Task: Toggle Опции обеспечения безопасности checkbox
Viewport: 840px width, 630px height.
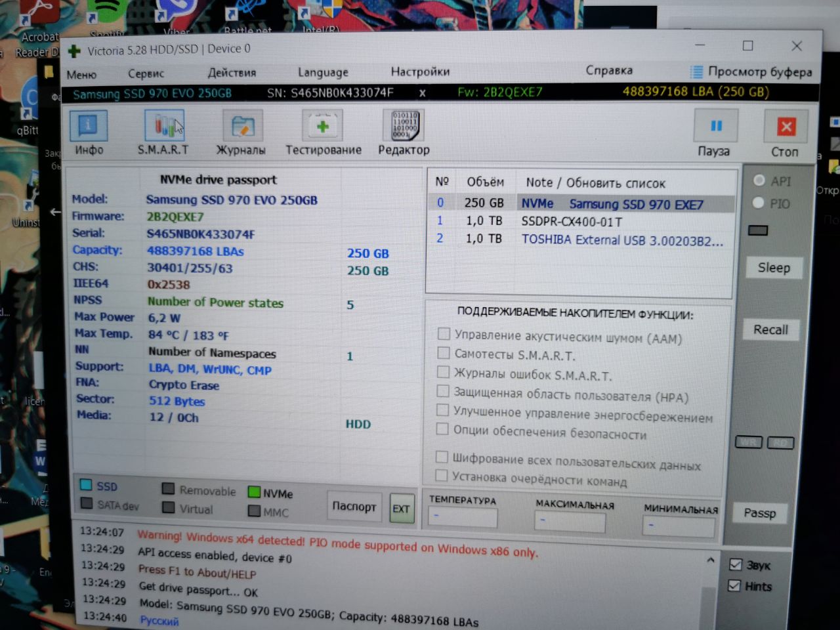Action: pyautogui.click(x=443, y=429)
